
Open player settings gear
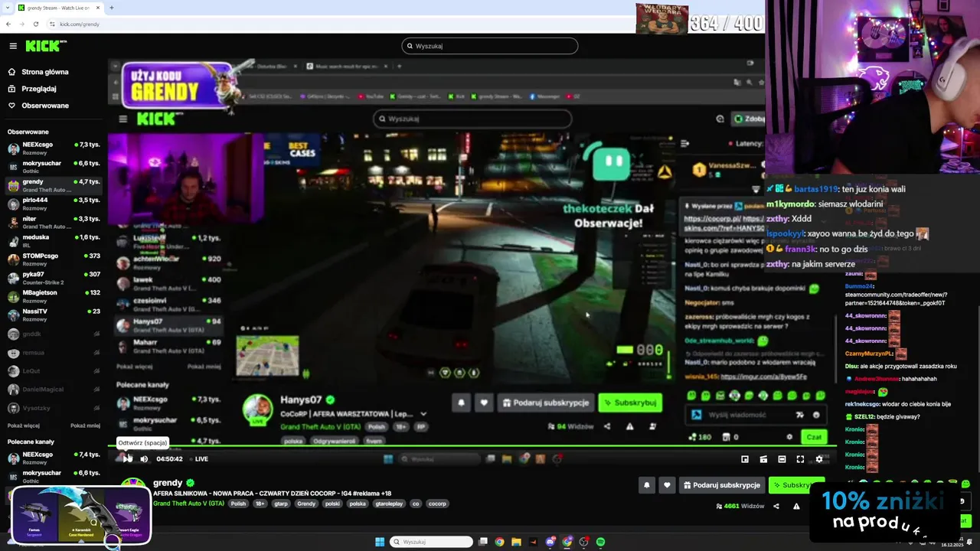click(x=818, y=459)
